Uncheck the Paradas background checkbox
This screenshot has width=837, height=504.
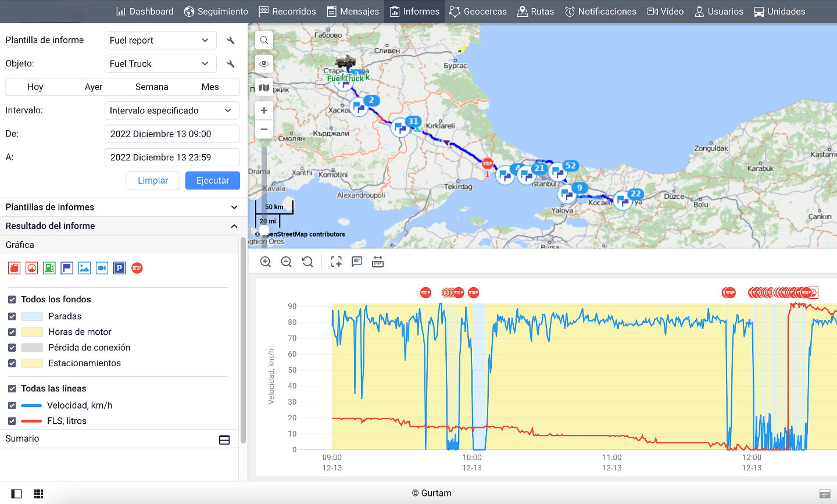[12, 316]
